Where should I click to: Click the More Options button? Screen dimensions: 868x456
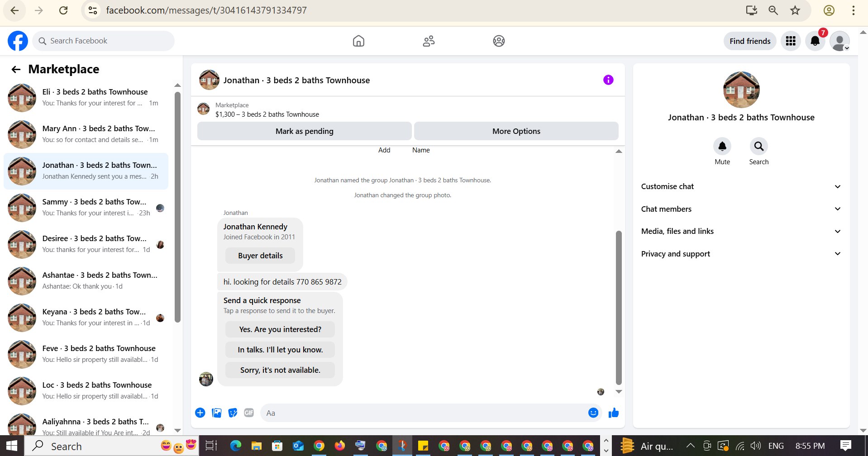[x=516, y=131]
